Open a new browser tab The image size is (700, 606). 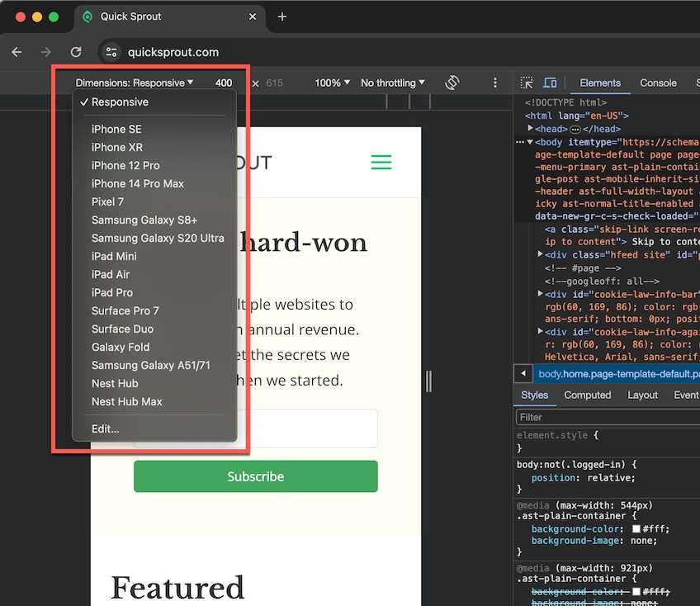(282, 17)
